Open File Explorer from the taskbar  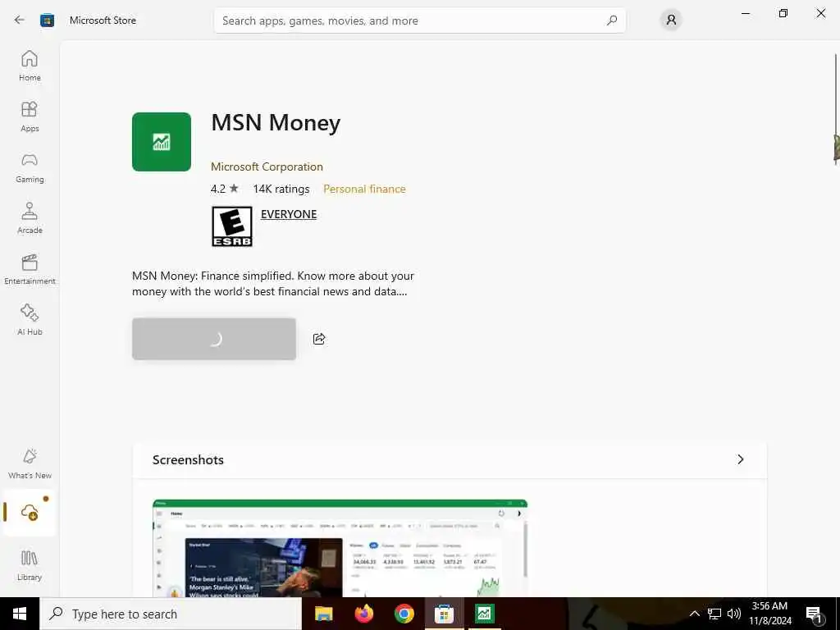click(x=323, y=614)
